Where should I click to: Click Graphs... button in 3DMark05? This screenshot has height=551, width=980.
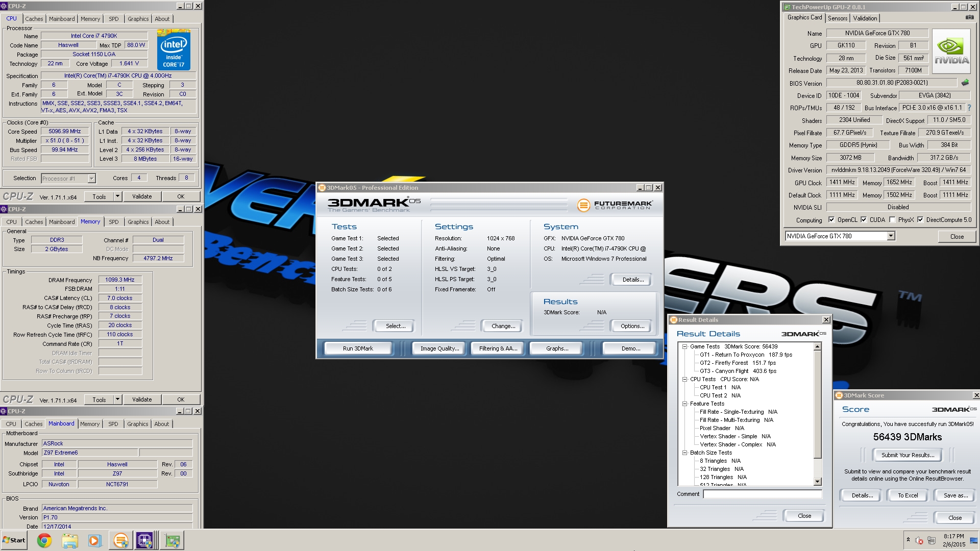point(557,348)
